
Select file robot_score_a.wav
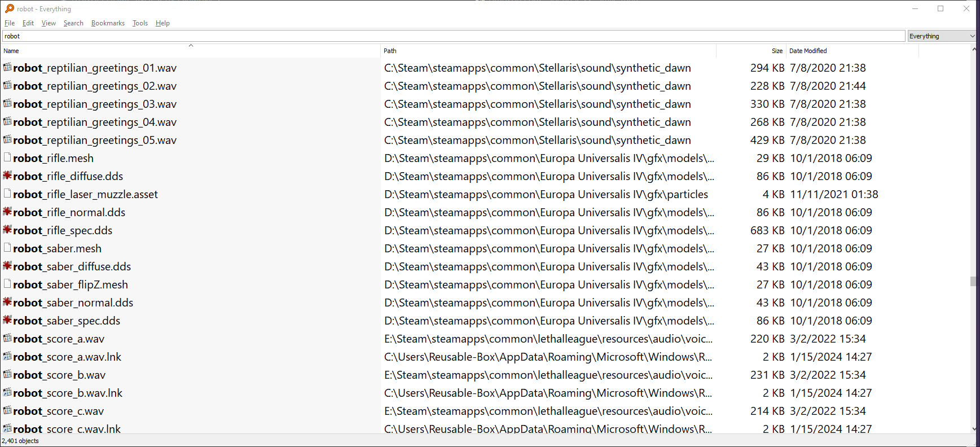(x=59, y=339)
